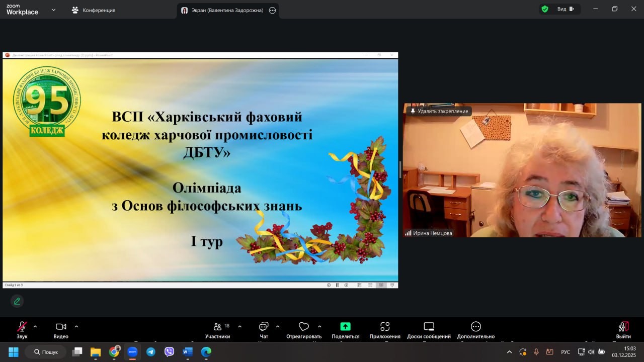This screenshot has width=644, height=362.
Task: Click the green encryption shield icon
Action: click(545, 9)
